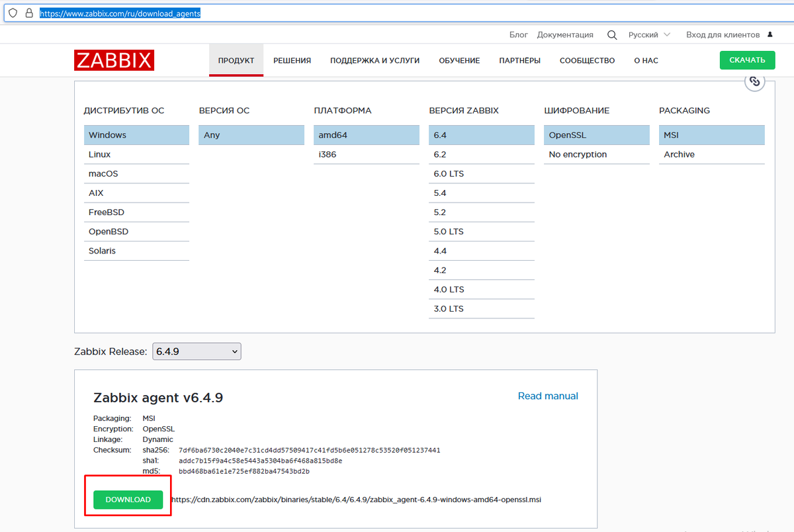Open the Документация link
794x532 pixels.
click(x=565, y=34)
